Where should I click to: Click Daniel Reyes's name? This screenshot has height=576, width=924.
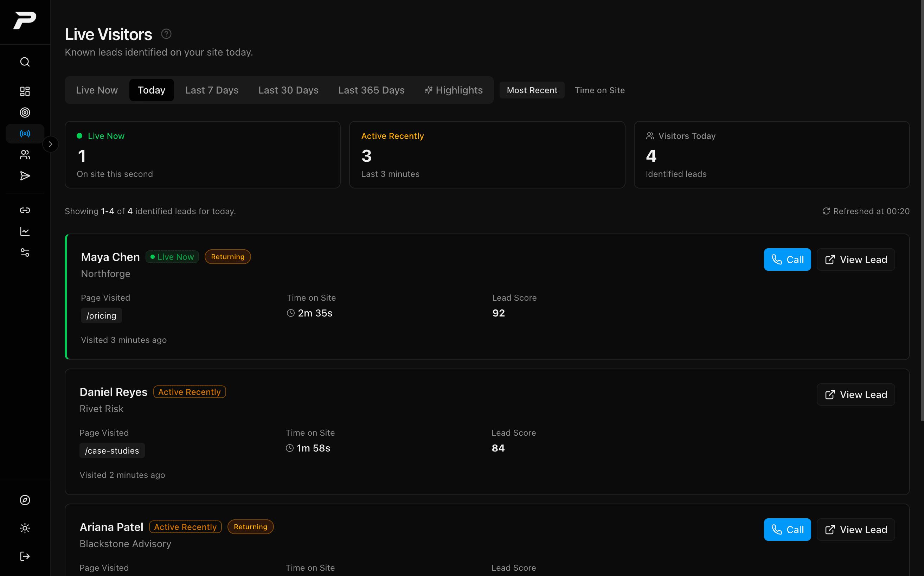coord(114,392)
